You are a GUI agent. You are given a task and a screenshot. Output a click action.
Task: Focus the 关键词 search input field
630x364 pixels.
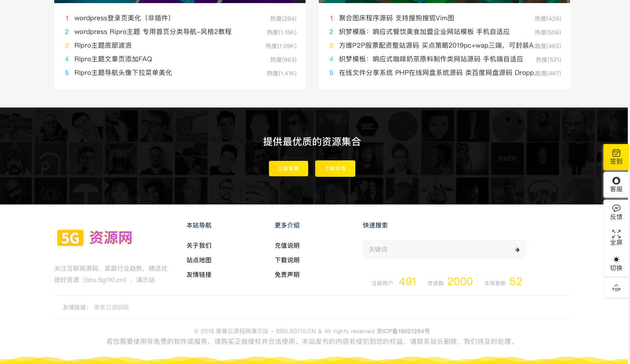click(436, 249)
